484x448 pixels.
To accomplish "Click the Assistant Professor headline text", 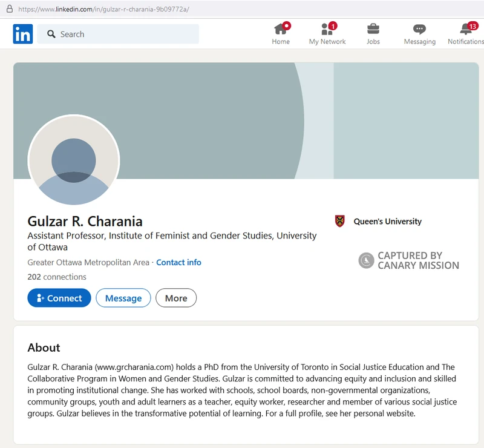I will click(x=172, y=242).
